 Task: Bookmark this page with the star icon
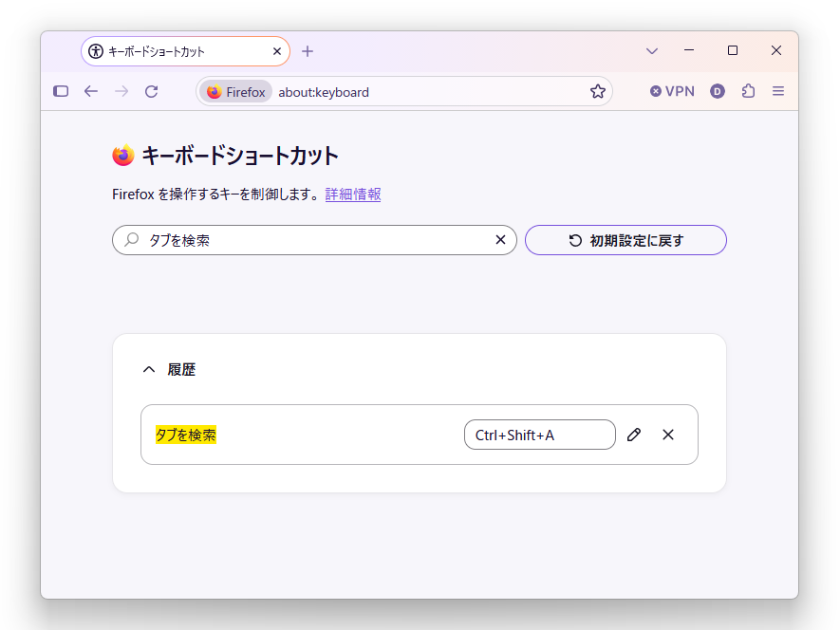[598, 92]
